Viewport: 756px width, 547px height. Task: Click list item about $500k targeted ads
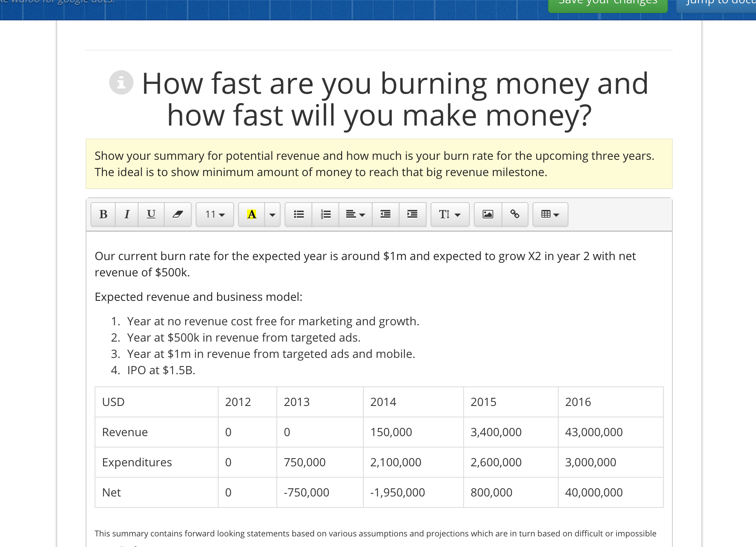(x=244, y=337)
